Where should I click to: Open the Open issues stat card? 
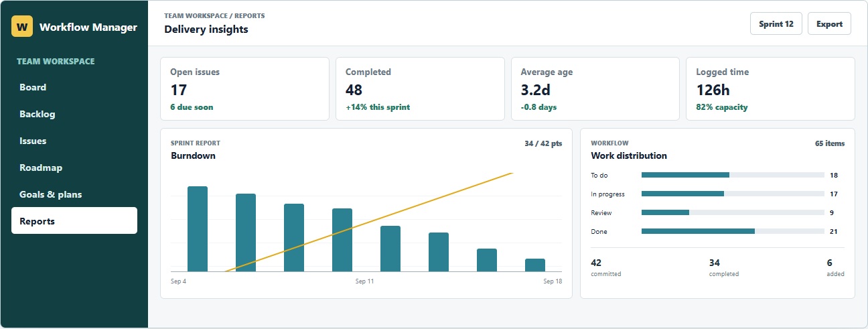click(x=244, y=88)
